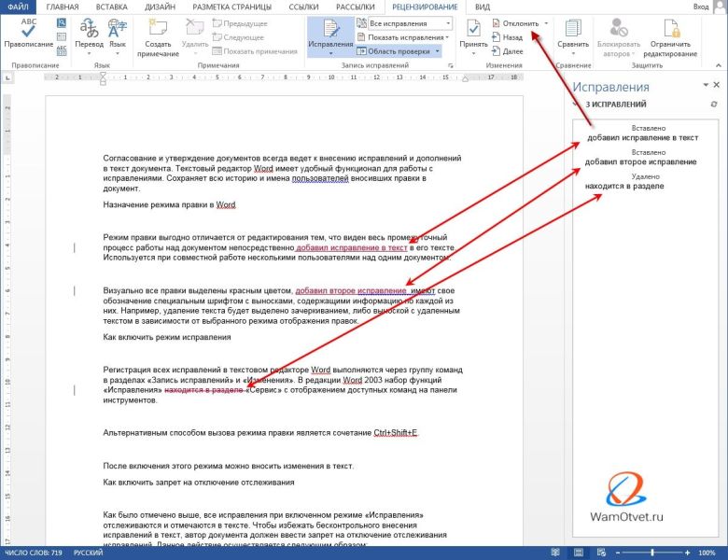Adjust the zoom slider in status bar
The image size is (728, 560).
click(652, 553)
